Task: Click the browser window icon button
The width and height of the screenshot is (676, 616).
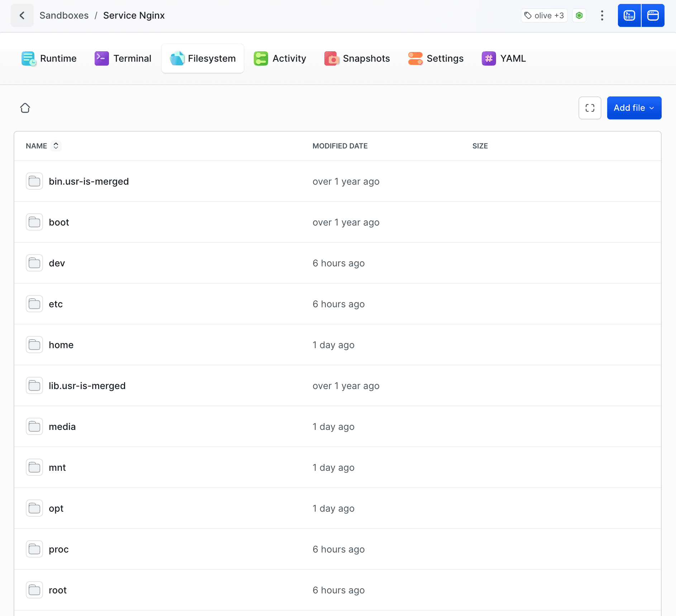Action: [653, 15]
